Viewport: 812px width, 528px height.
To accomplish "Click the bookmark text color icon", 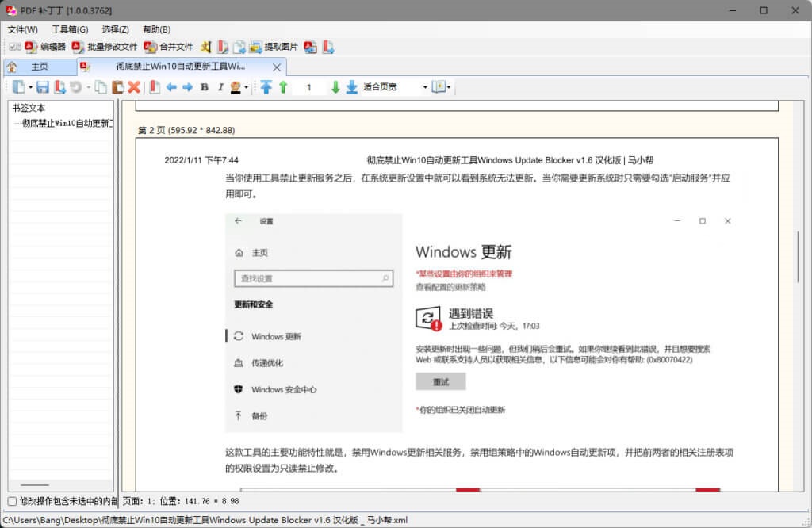I will (x=236, y=87).
